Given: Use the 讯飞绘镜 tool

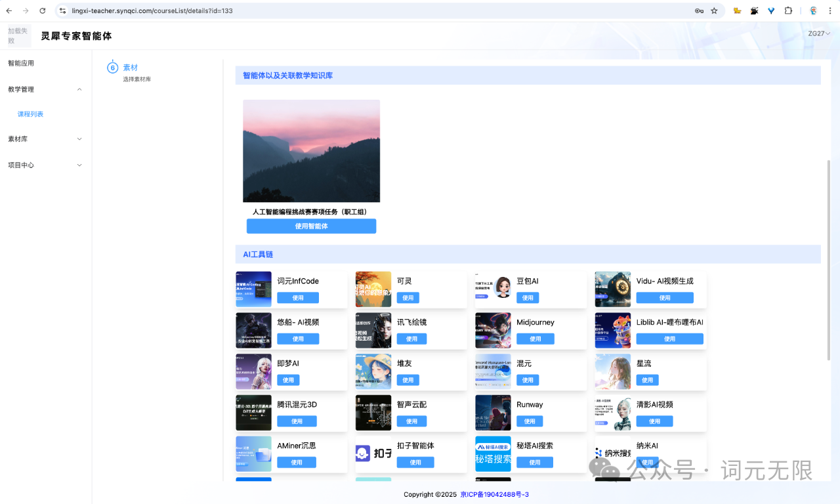Looking at the screenshot, I should [411, 339].
